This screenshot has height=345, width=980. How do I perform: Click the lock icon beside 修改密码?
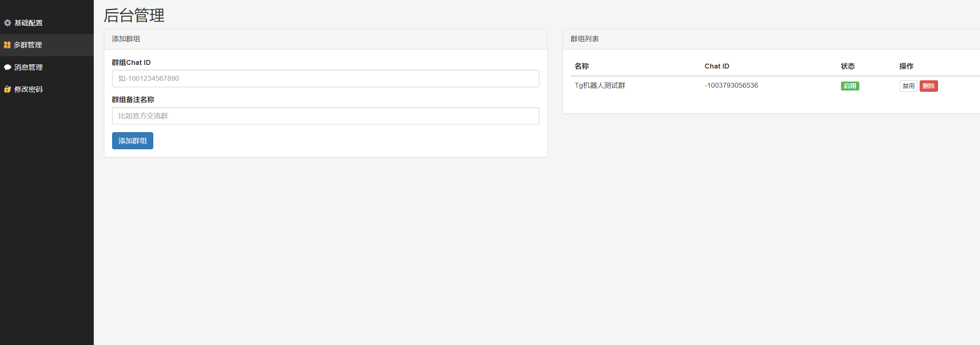[7, 89]
